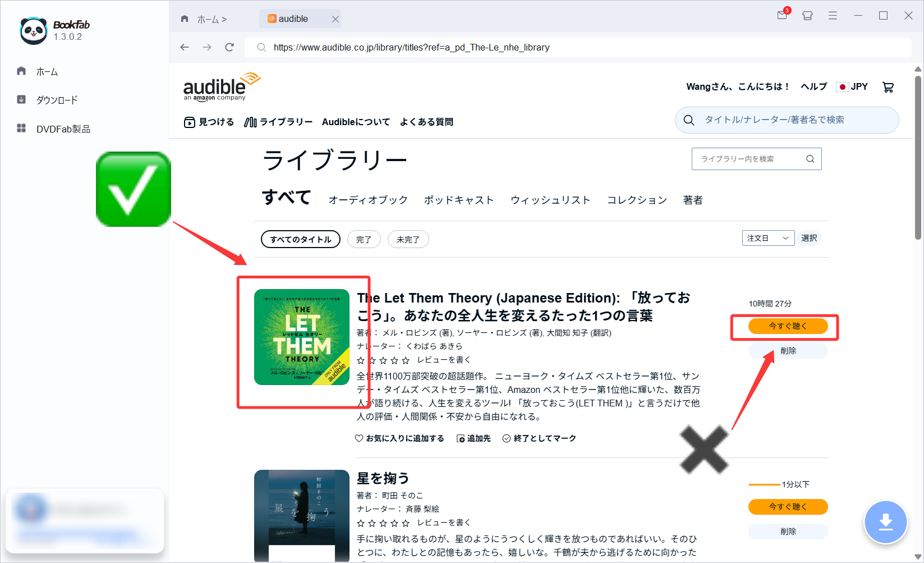Reload the page with refresh icon
The height and width of the screenshot is (563, 924).
(x=229, y=47)
